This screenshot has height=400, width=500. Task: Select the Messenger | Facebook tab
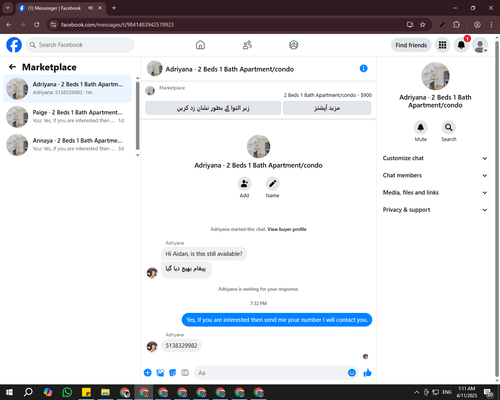point(54,8)
